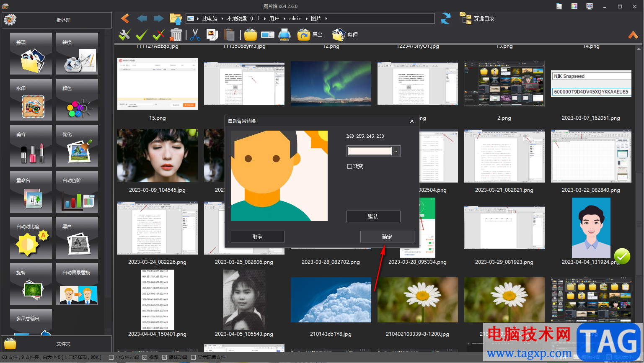
Task: Click 取消 to cancel the dialog
Action: pyautogui.click(x=258, y=237)
